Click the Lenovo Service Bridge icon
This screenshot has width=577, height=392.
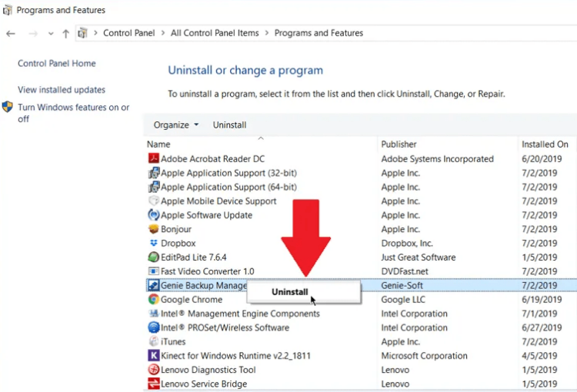153,384
